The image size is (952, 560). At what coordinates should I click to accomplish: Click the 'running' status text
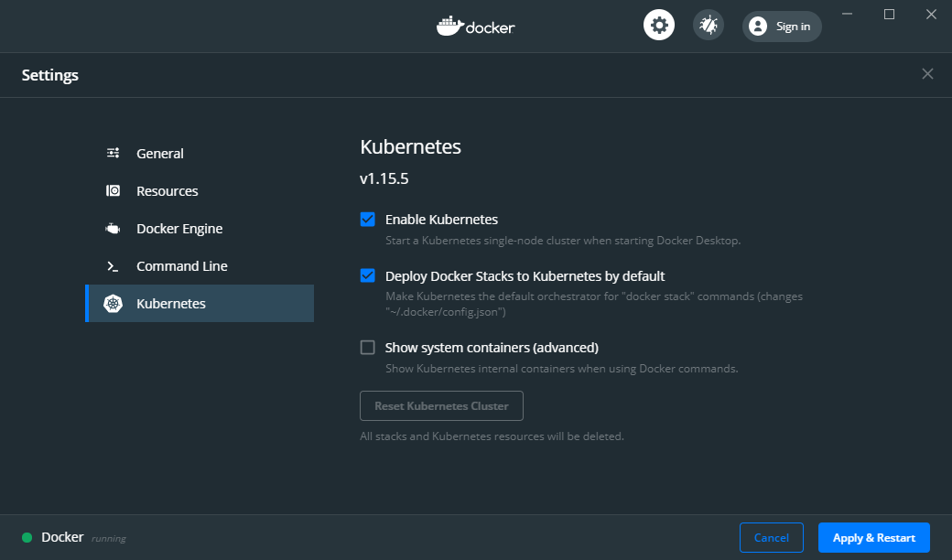[109, 539]
